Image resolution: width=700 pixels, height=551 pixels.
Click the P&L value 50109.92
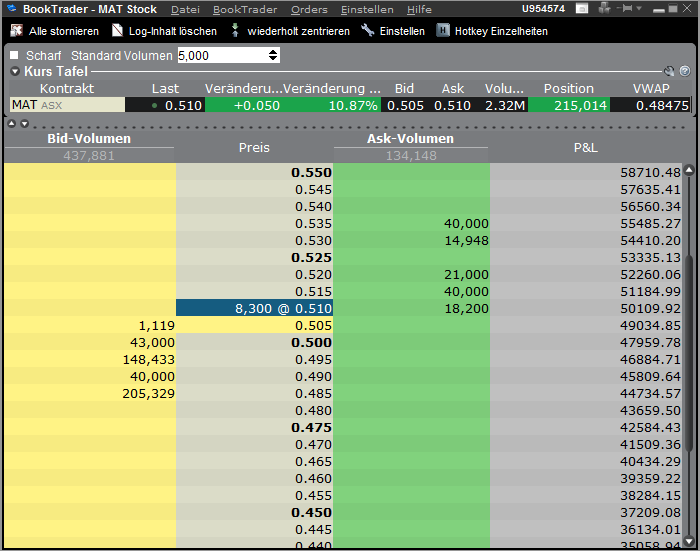[x=650, y=309]
